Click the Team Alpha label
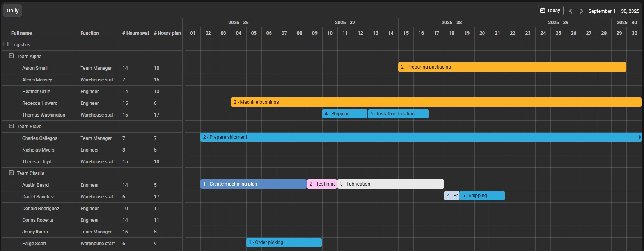Viewport: 644px width, 251px height. click(x=29, y=57)
